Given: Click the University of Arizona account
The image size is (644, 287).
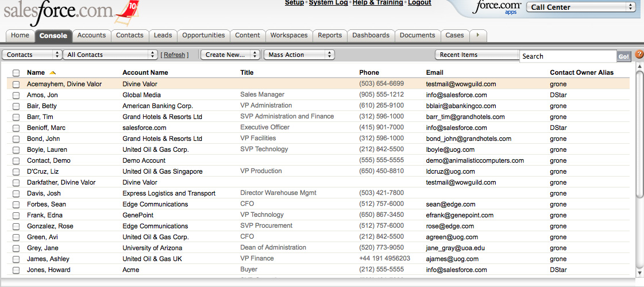Looking at the screenshot, I should [152, 248].
